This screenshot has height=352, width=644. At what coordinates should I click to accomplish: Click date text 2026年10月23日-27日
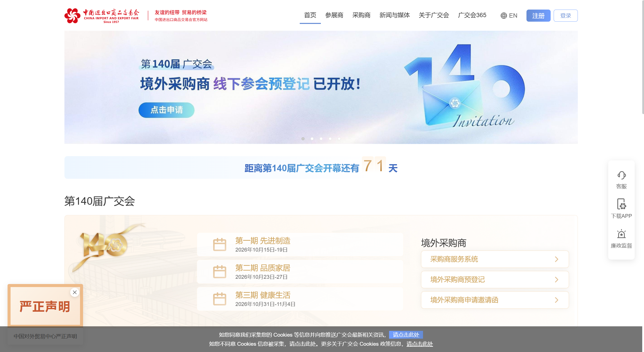(261, 277)
